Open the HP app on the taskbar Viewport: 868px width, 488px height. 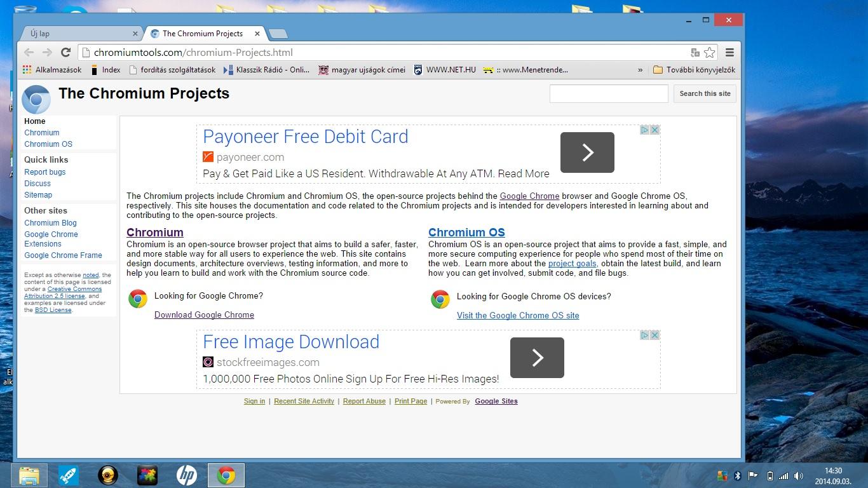pyautogui.click(x=187, y=475)
